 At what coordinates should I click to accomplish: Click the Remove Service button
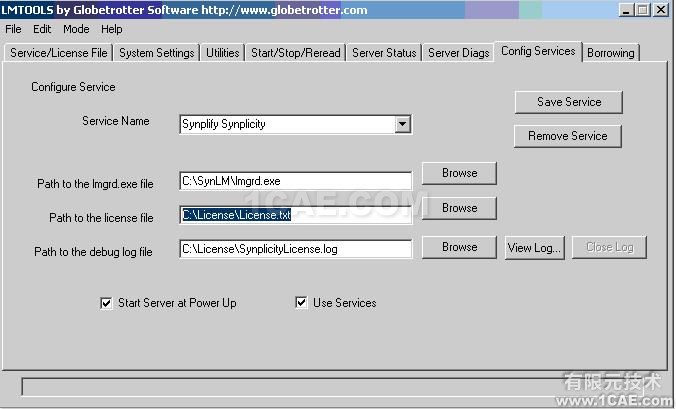point(568,136)
